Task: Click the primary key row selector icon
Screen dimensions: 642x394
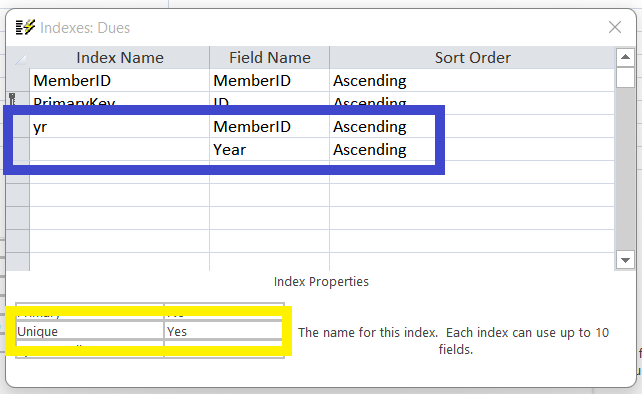Action: (13, 99)
